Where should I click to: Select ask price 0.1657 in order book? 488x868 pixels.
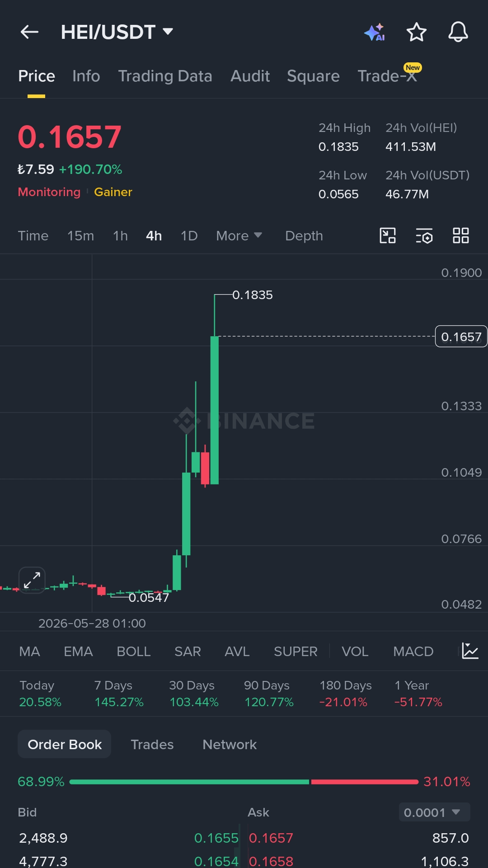point(271,838)
